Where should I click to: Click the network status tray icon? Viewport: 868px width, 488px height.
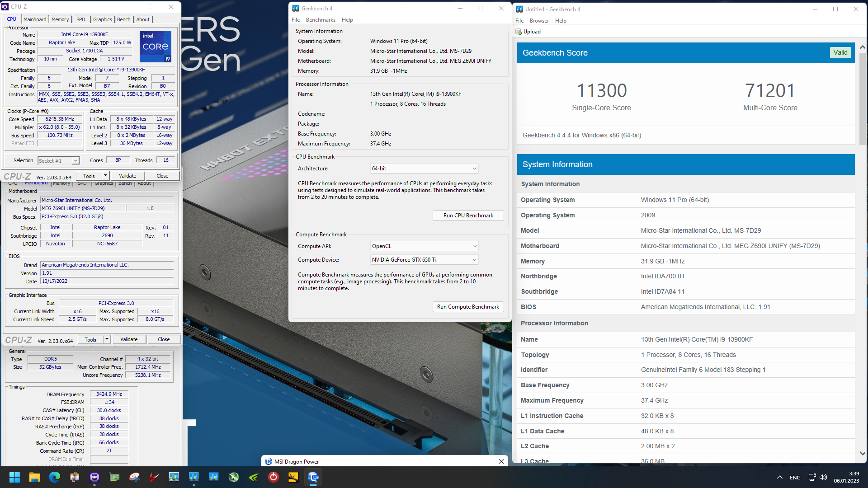812,477
